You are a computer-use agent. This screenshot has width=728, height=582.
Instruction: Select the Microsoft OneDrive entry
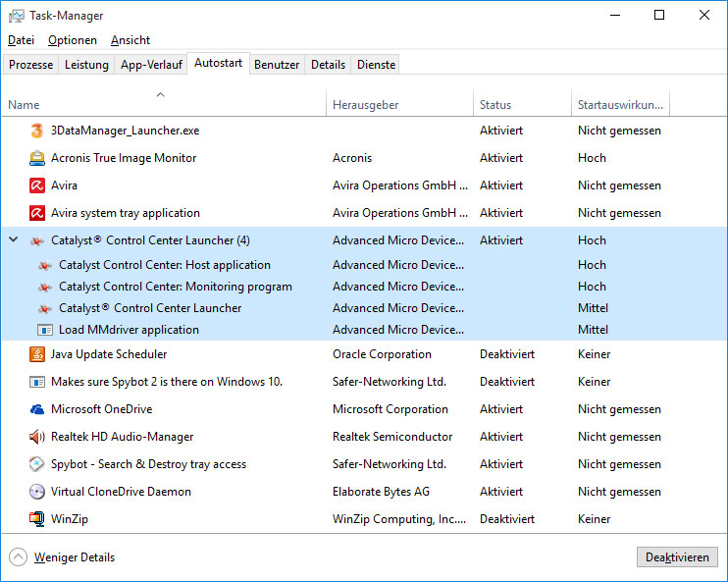pyautogui.click(x=102, y=409)
